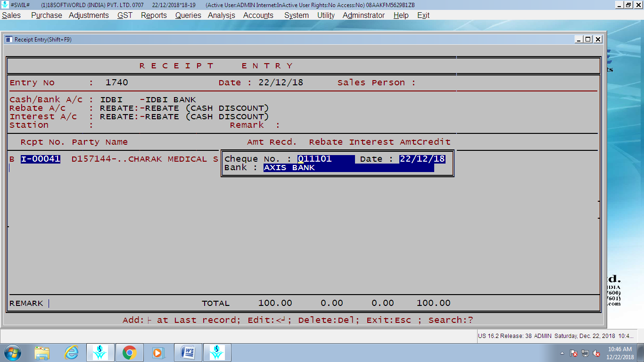Open the Sales menu

click(x=11, y=15)
